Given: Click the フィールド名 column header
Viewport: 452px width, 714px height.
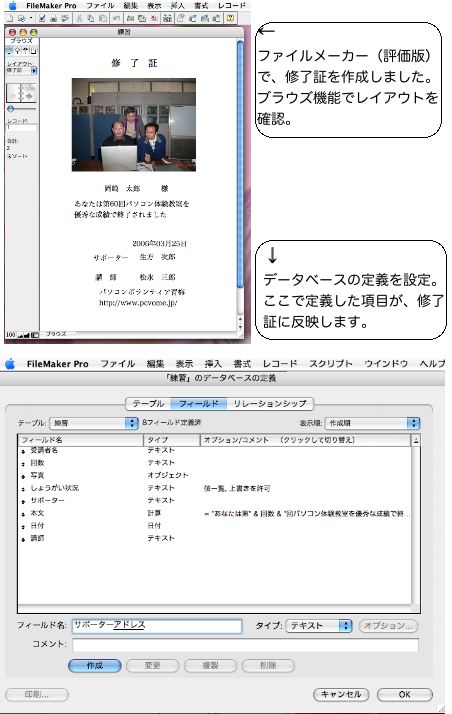Looking at the screenshot, I should point(81,440).
